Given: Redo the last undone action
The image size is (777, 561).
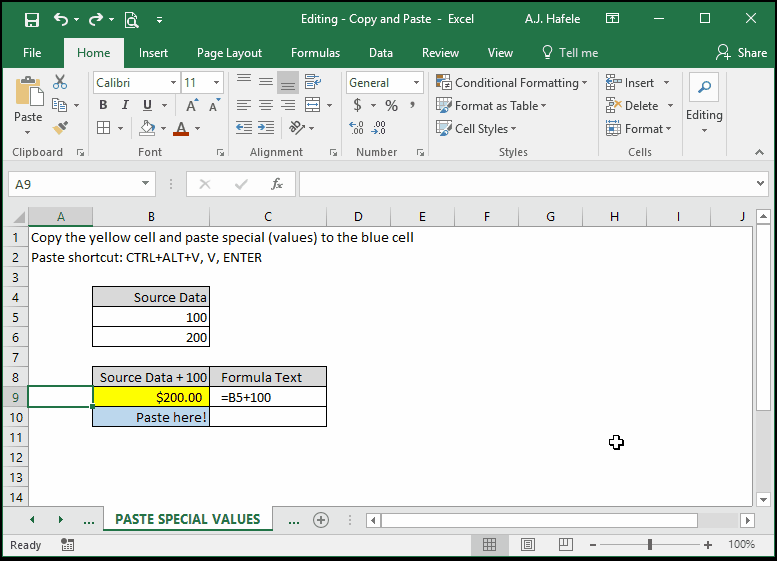Looking at the screenshot, I should [95, 19].
